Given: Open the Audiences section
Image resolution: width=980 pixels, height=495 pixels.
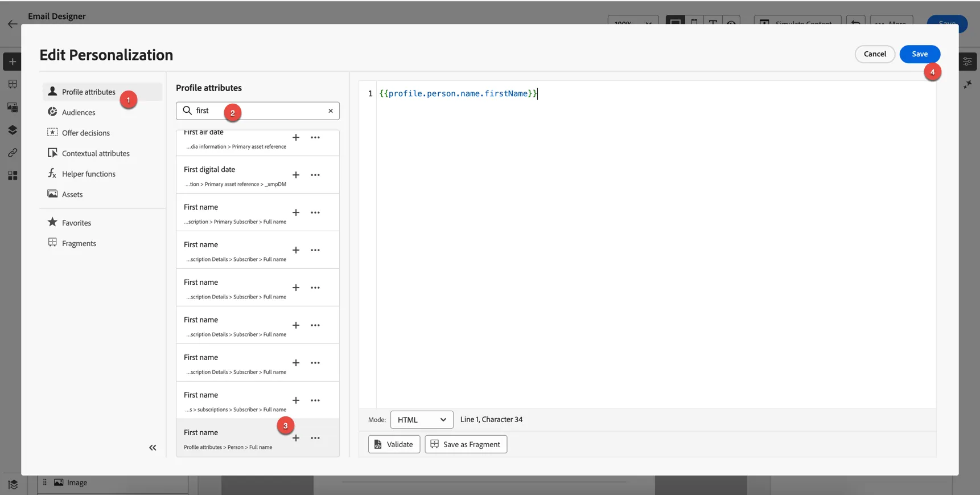Looking at the screenshot, I should [x=102, y=112].
